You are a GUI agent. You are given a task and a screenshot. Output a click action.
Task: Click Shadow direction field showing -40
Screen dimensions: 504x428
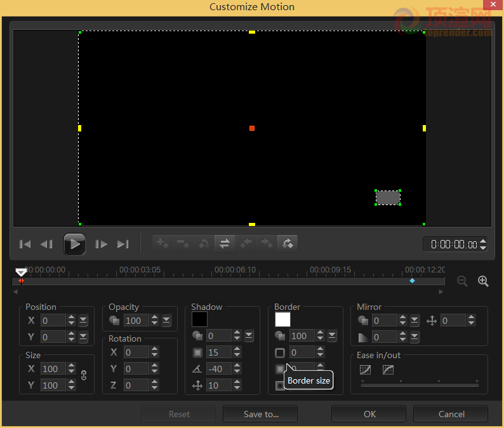(219, 368)
